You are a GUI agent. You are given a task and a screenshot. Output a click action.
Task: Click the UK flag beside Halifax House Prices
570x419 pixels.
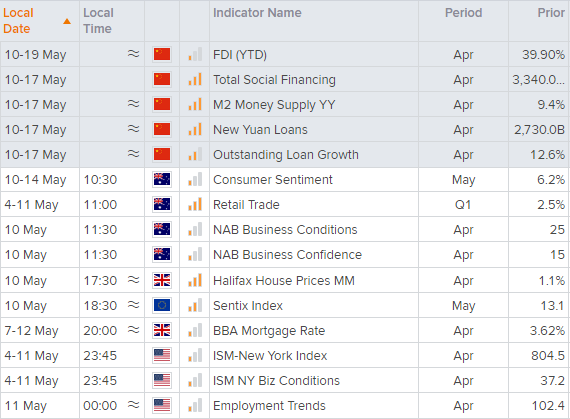(162, 281)
